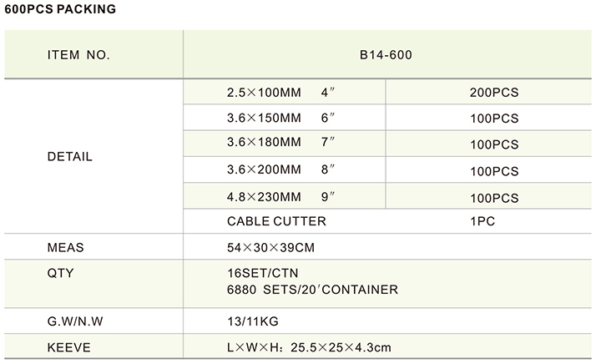Select the 16SET/CTN text

(x=263, y=273)
